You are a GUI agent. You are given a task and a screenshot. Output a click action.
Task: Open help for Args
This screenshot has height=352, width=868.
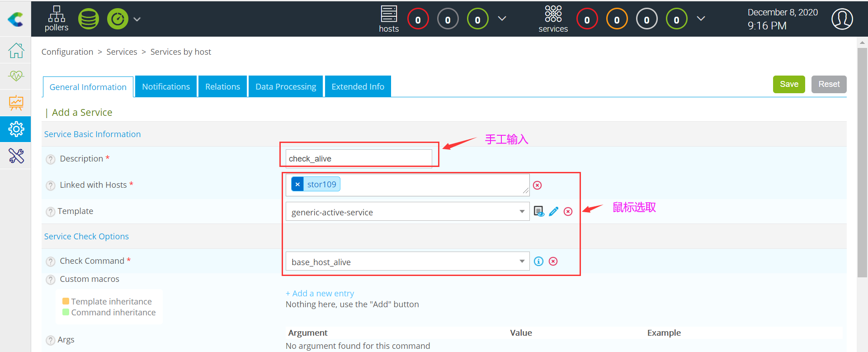coord(51,340)
